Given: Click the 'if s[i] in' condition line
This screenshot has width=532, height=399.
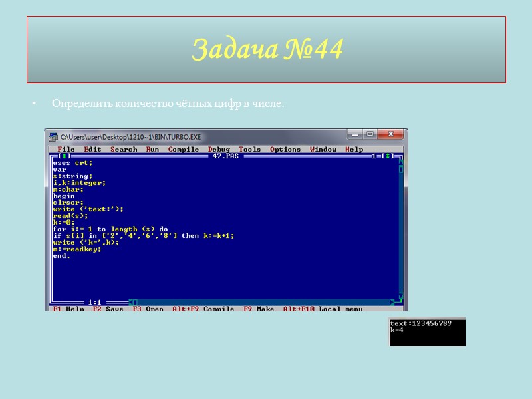Looking at the screenshot, I should (144, 236).
